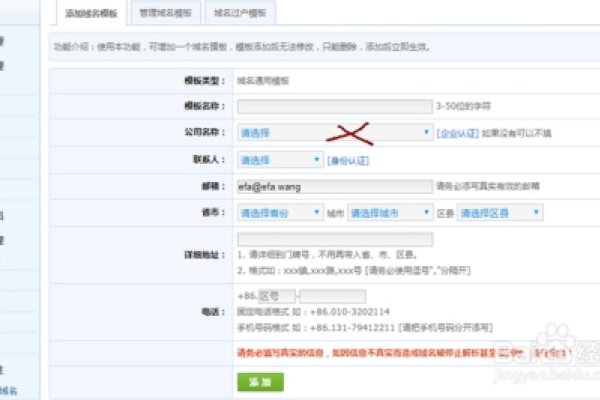600x400 pixels.
Task: Click the [身份认证] link
Action: (348, 160)
